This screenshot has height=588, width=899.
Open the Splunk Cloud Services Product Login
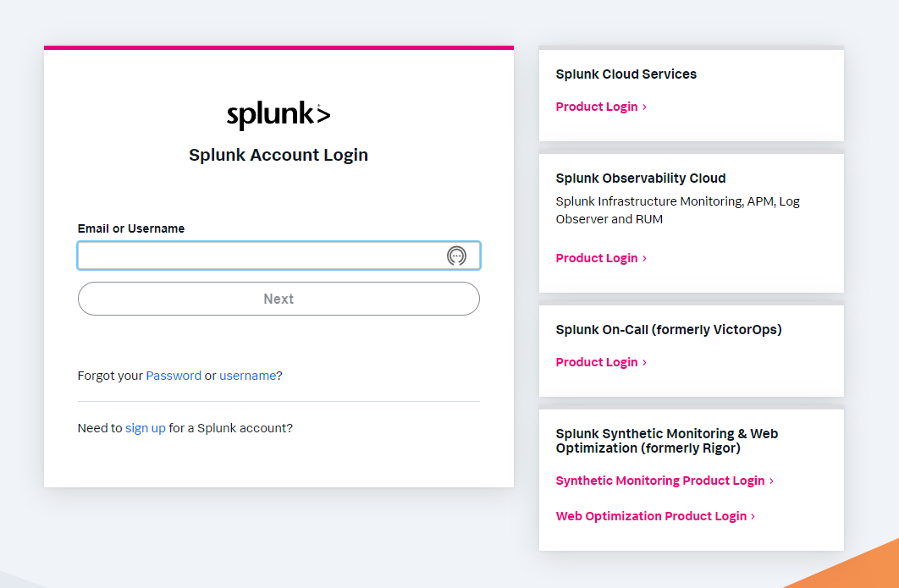tap(597, 107)
